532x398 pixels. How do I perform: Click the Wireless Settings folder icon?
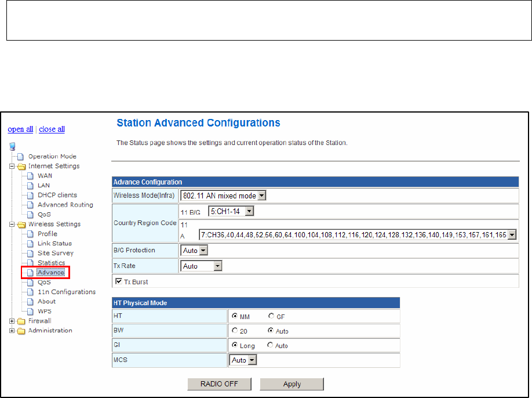[21, 225]
